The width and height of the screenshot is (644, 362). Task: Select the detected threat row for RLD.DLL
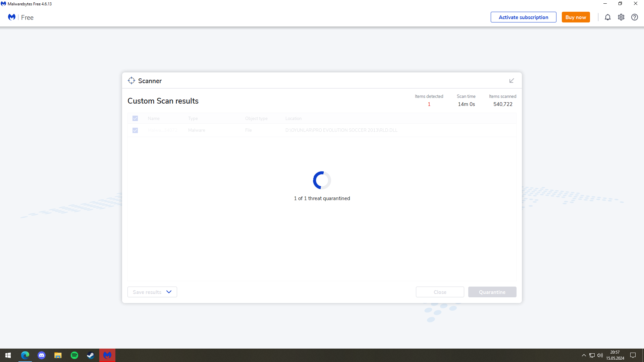[x=341, y=130]
